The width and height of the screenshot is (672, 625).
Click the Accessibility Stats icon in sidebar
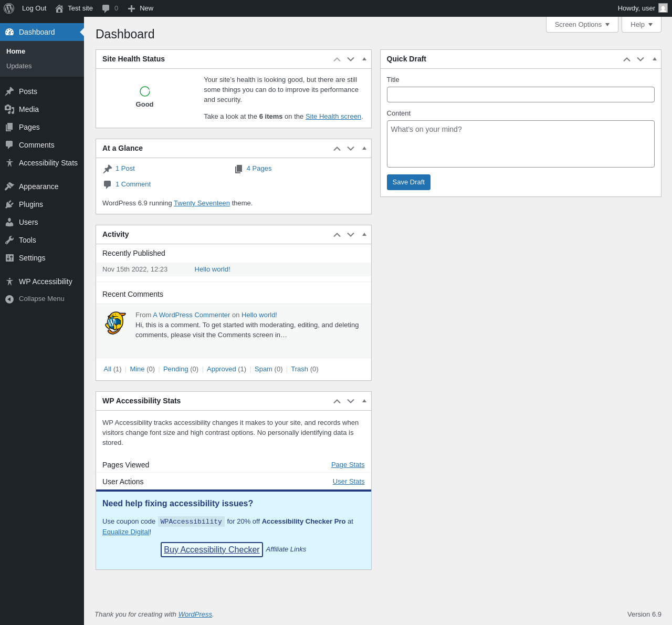tap(9, 163)
